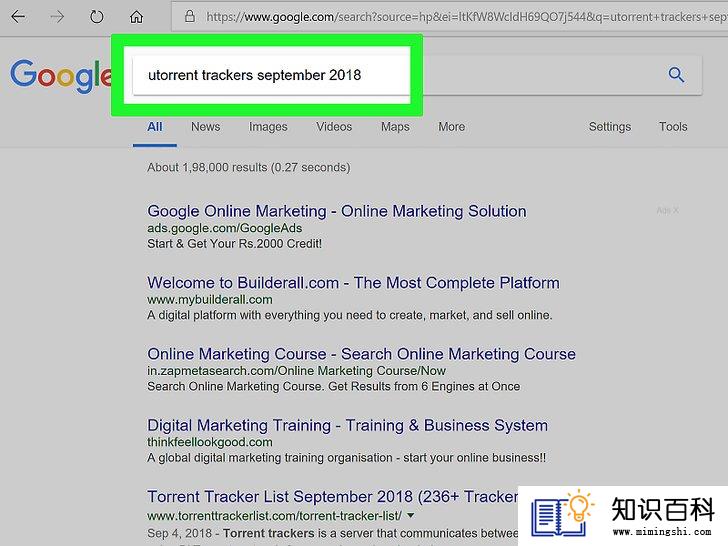Click the browser forward arrow

coord(57,17)
